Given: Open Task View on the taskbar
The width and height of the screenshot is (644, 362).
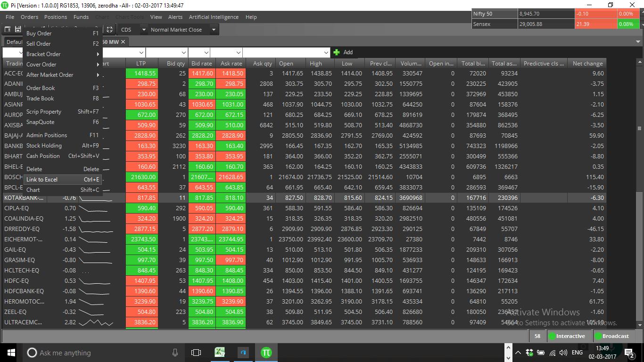Looking at the screenshot, I should [x=196, y=353].
